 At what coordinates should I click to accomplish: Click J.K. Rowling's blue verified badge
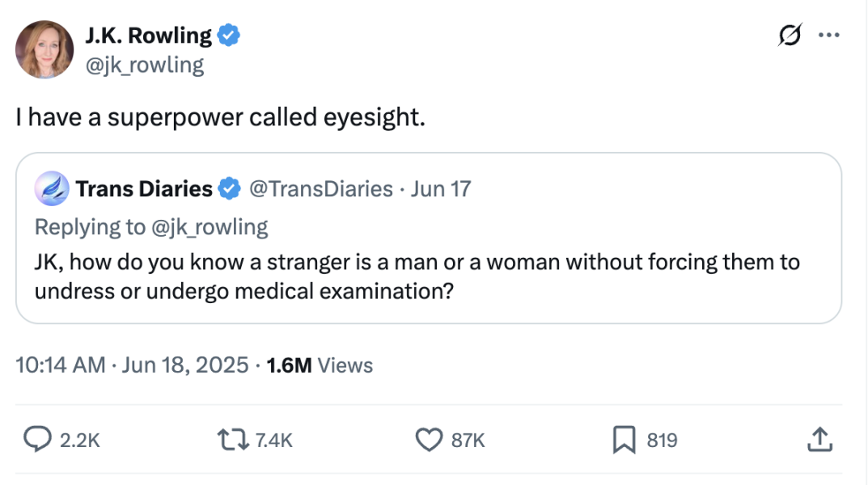coord(228,36)
